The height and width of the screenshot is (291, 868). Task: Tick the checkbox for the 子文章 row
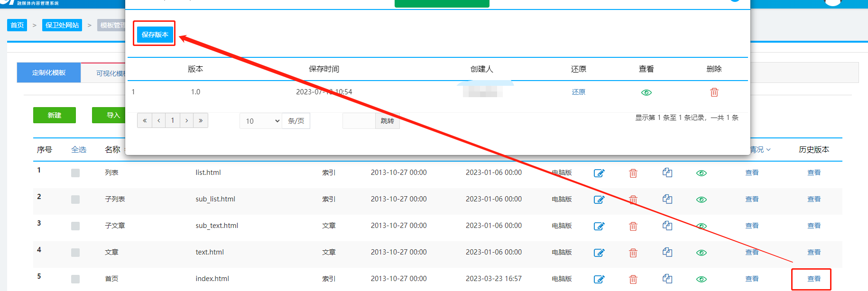[x=75, y=226]
